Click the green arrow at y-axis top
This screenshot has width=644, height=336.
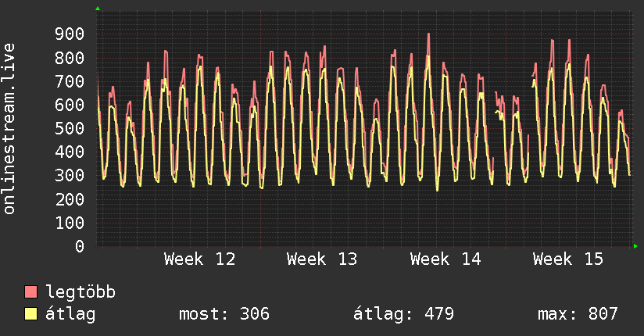click(x=98, y=9)
